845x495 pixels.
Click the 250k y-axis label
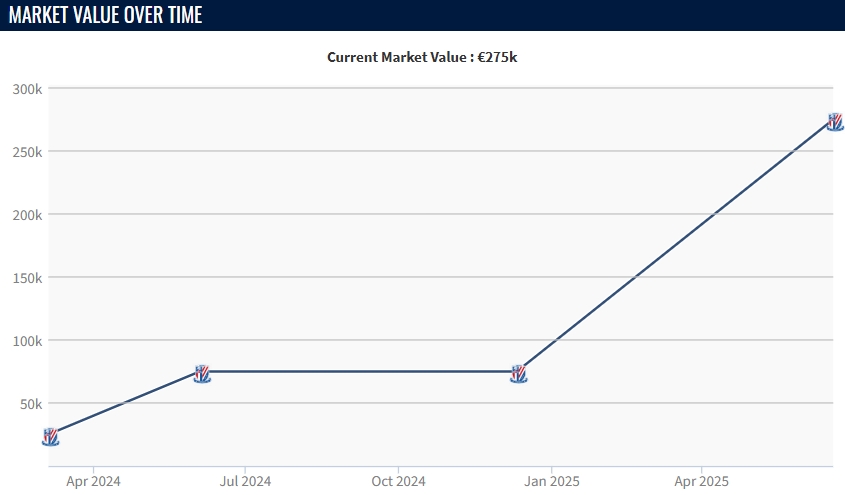tap(27, 152)
